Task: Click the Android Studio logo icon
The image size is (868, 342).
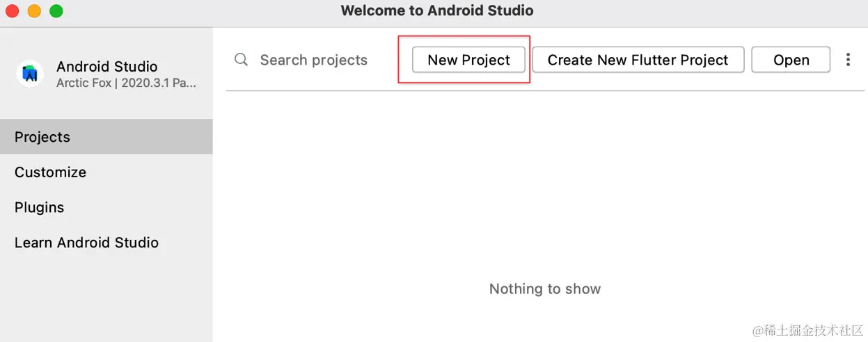Action: click(30, 74)
